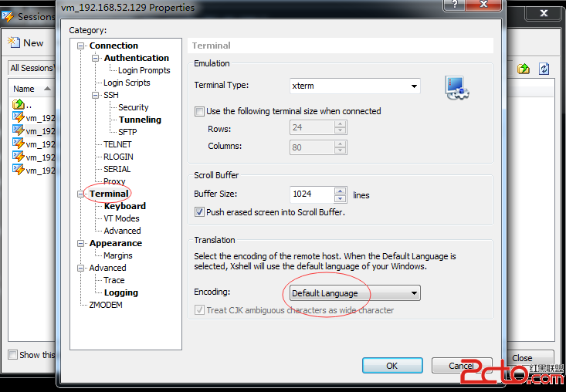Screen dimensions: 566x392
Task: Collapse the Advanced tree node above Trace
Action: point(81,268)
